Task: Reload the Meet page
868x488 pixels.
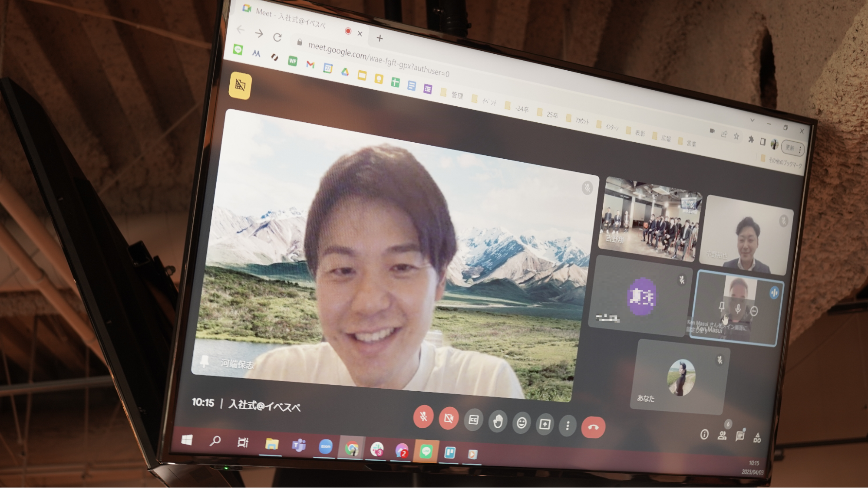Action: 277,37
